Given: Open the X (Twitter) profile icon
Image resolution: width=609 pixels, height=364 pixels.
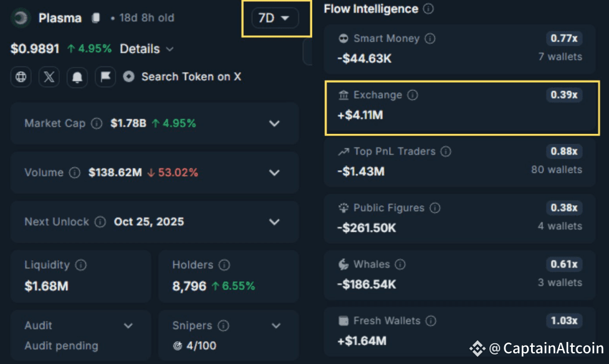Looking at the screenshot, I should (49, 77).
